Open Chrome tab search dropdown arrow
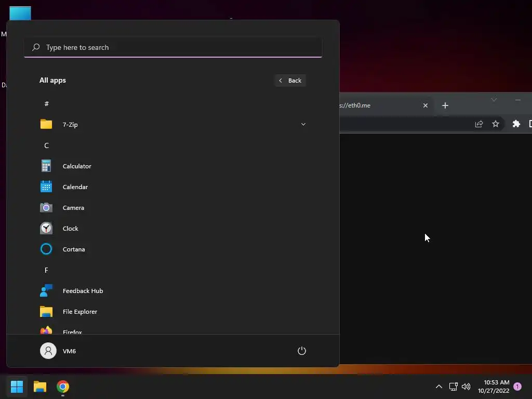 tap(494, 99)
